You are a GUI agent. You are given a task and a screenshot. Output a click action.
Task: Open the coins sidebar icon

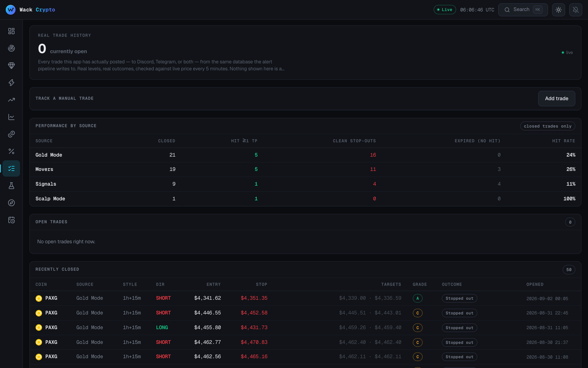11,134
